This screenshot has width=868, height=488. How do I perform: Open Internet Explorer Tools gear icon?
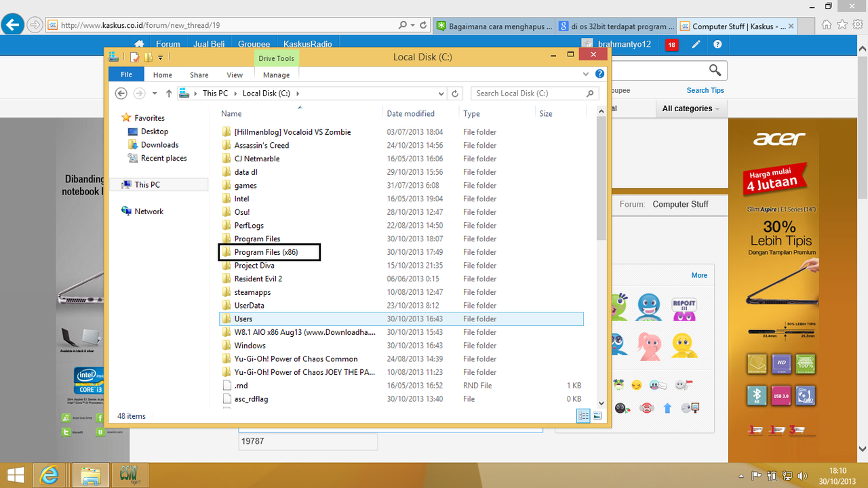coord(858,24)
